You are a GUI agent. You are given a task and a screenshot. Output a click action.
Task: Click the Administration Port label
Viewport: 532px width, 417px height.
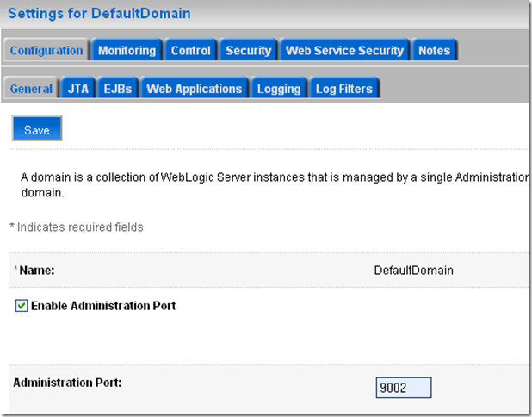67,381
